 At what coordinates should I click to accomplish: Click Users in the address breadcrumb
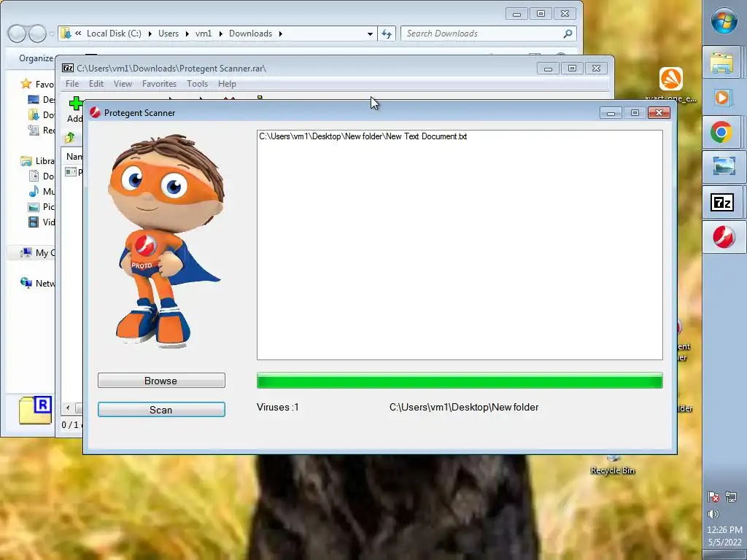point(169,34)
